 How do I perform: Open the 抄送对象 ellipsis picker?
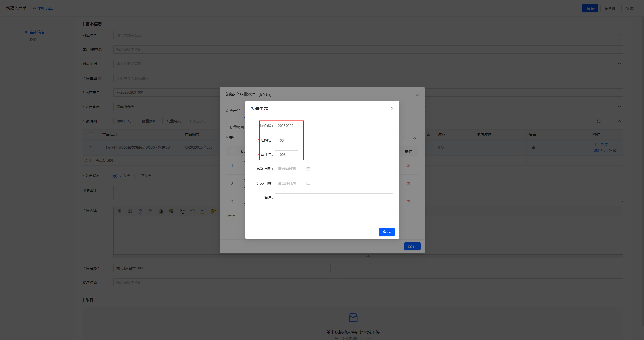(x=619, y=282)
